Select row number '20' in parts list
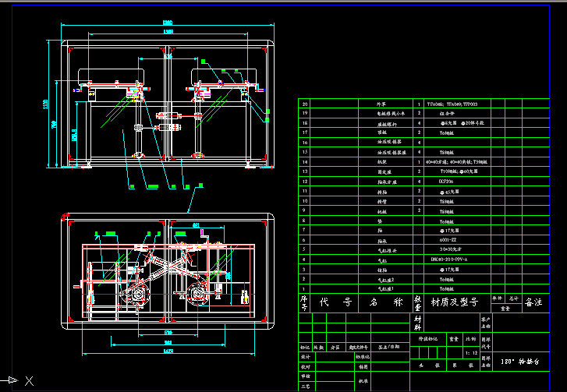Viewport: 567px width, 392px height. tap(304, 104)
